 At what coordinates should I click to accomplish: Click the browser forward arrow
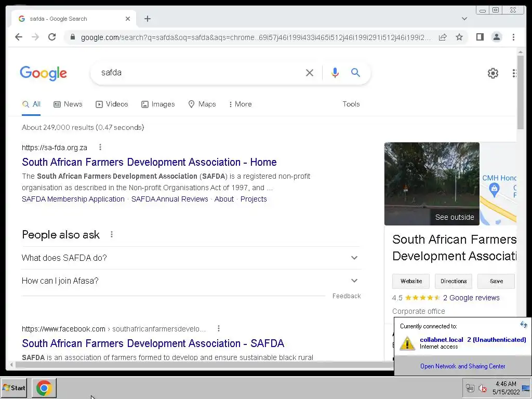35,37
